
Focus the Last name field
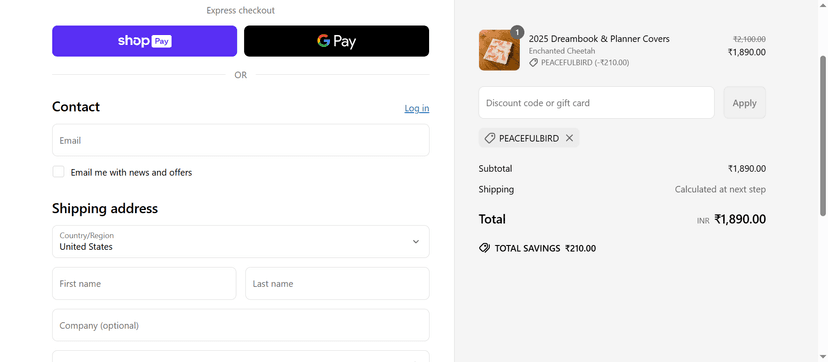point(337,283)
